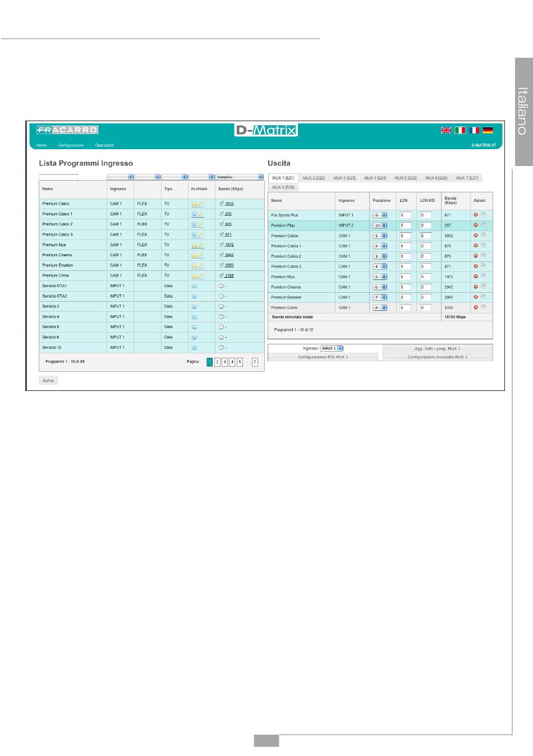
Task: Tick the Servizio 4 checkbox
Action: [x=222, y=316]
